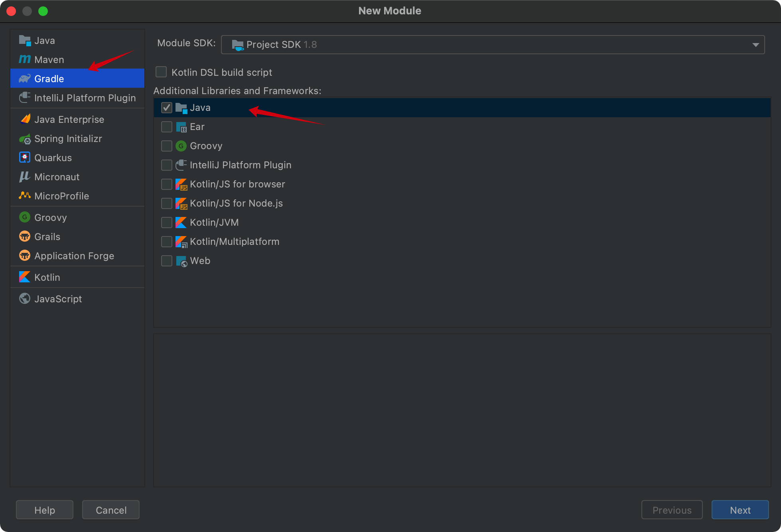Viewport: 781px width, 532px height.
Task: Check the Kotlin/JVM checkbox
Action: [x=167, y=223]
